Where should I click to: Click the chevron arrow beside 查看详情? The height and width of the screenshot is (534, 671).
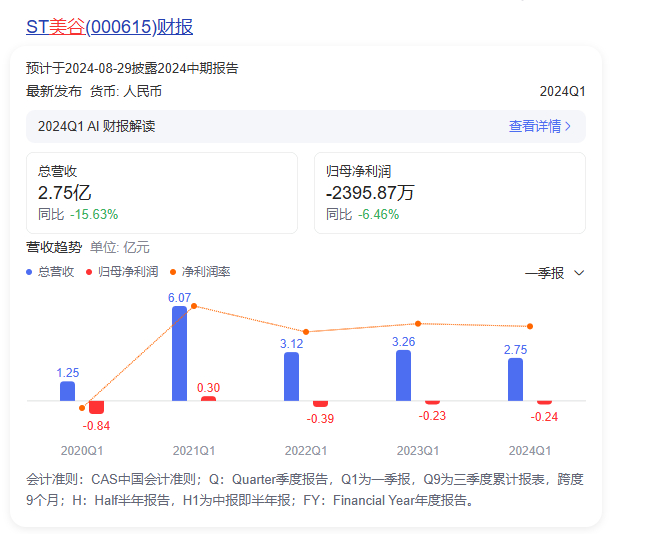568,126
